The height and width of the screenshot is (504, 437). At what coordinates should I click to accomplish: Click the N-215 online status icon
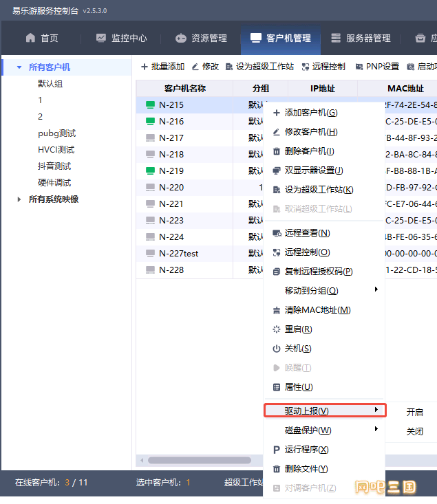[x=150, y=105]
